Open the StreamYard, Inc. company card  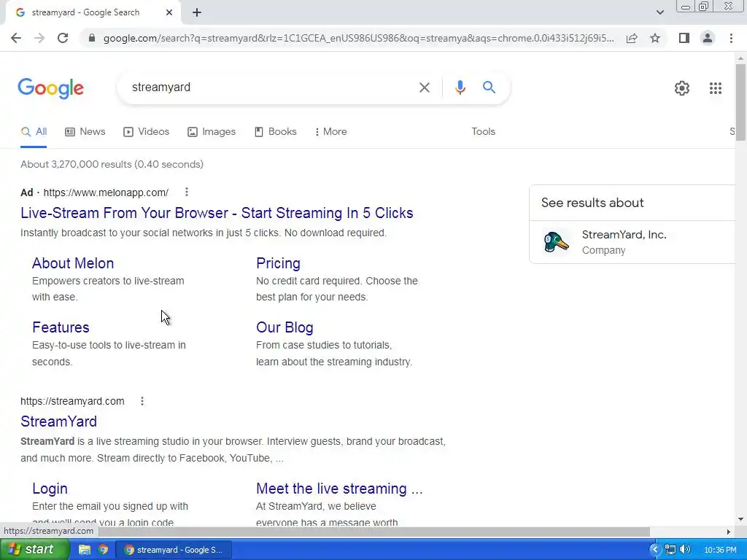click(x=632, y=242)
